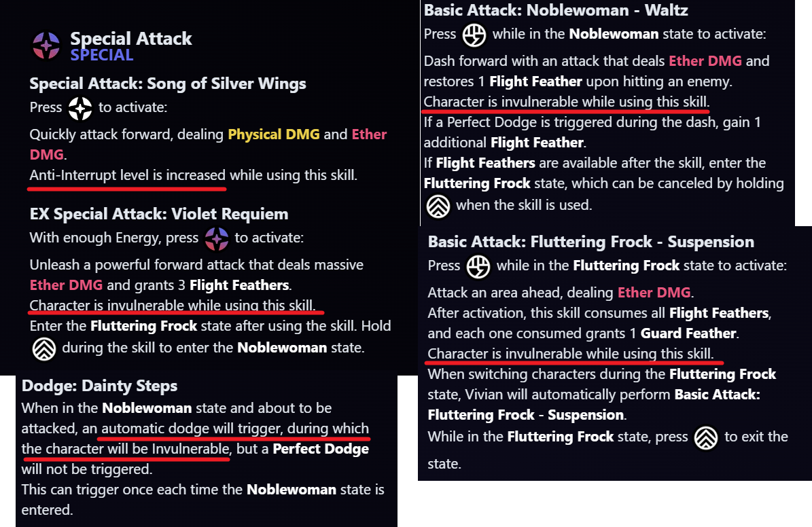
Task: Click the Dodge: Dainty Steps heading
Action: tap(99, 386)
